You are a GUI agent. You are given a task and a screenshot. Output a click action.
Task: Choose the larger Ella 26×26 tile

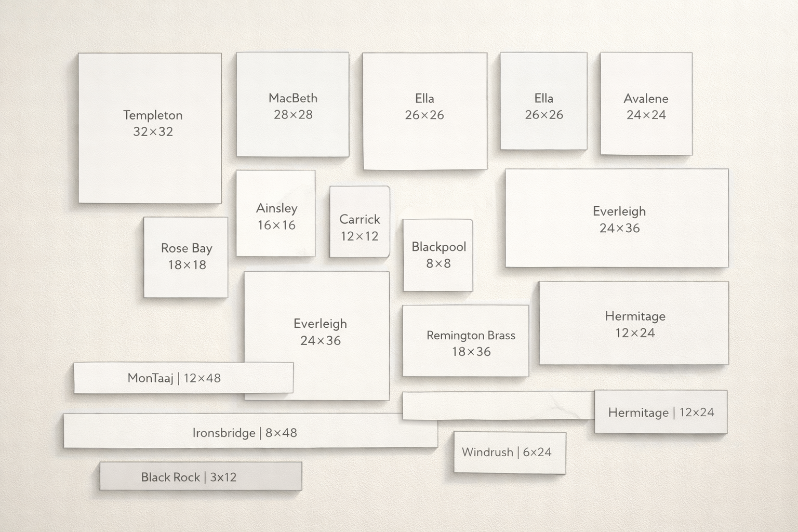click(x=424, y=111)
